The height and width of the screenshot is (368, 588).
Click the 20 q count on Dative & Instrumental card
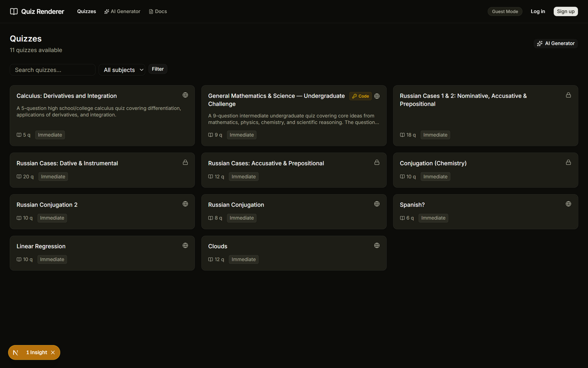pos(25,177)
